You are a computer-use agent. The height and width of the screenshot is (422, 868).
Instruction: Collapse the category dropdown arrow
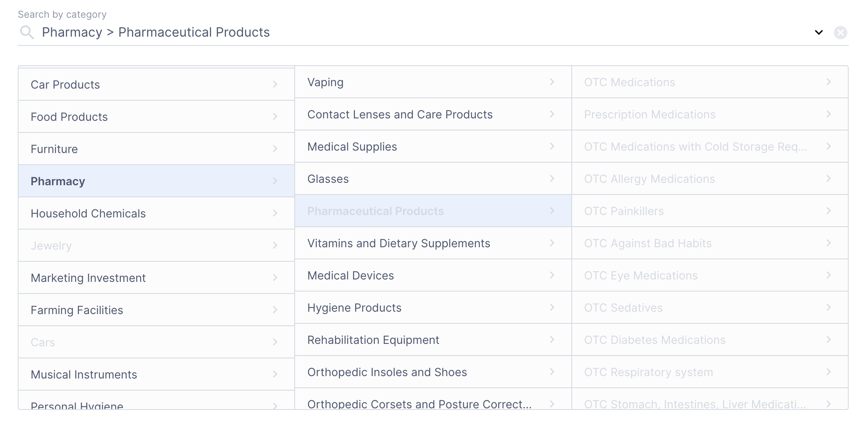click(818, 32)
